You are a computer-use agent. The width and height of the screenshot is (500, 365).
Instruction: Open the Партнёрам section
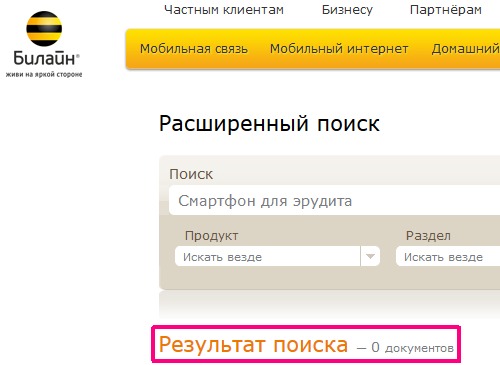click(x=446, y=10)
